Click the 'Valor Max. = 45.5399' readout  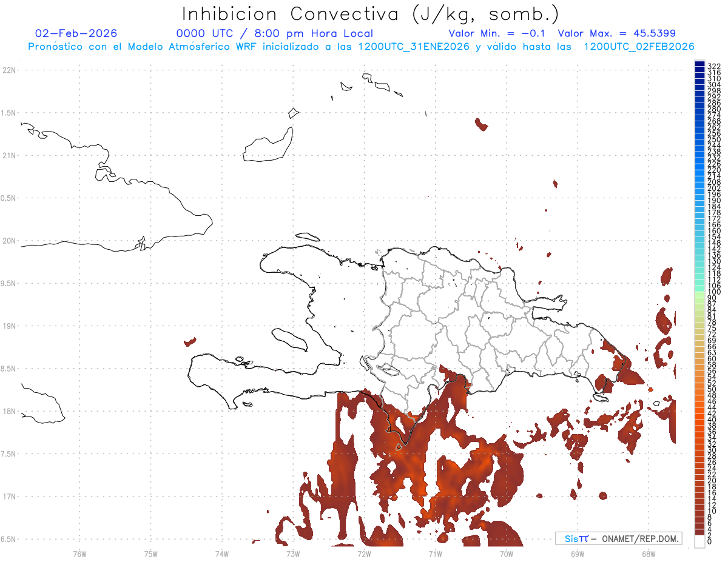[617, 33]
